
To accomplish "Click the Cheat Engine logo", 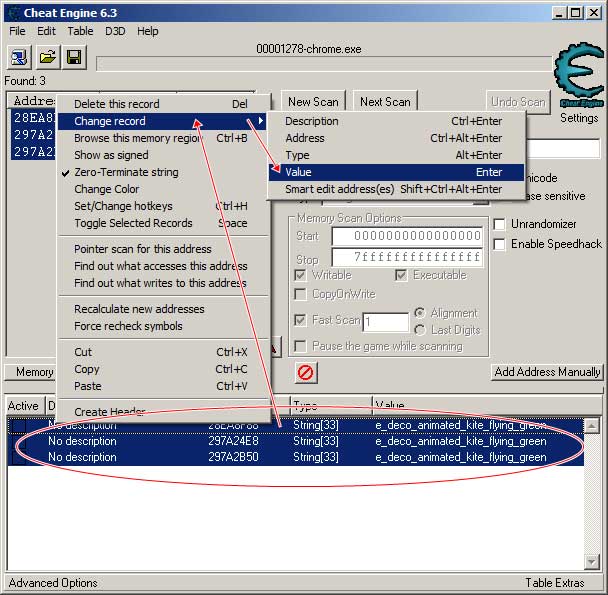I will [579, 74].
